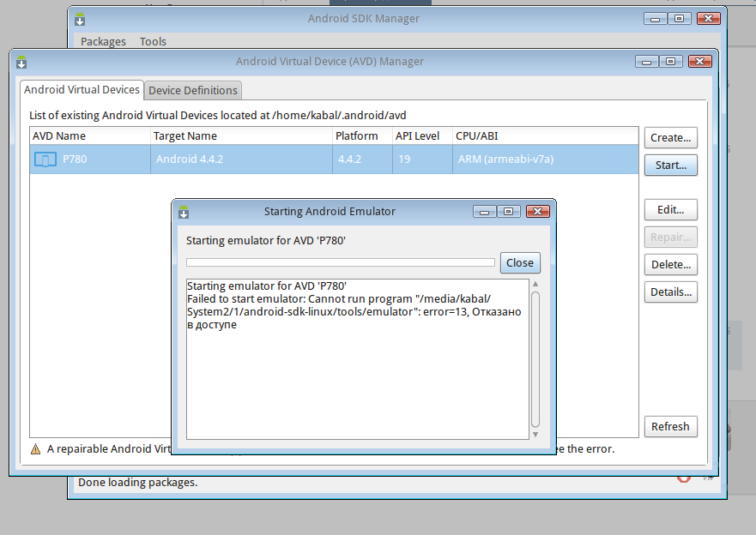The image size is (756, 535).
Task: Open the Tools menu in SDK Manager
Action: tap(153, 41)
